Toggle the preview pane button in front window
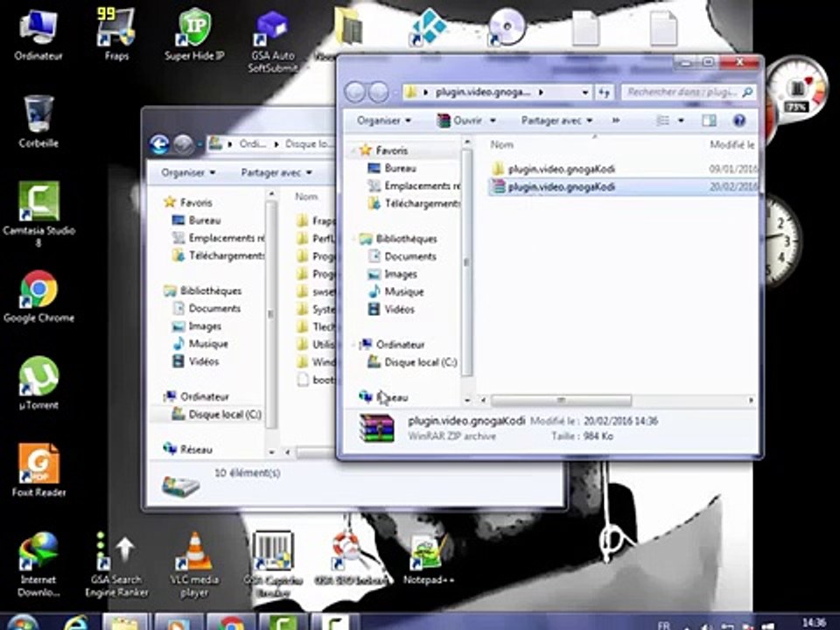This screenshot has width=840, height=630. (x=709, y=121)
